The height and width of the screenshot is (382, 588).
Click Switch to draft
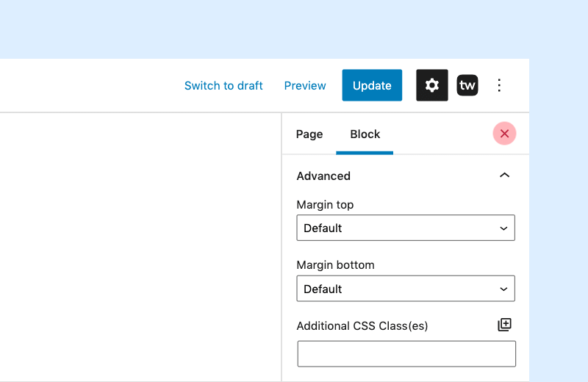pos(223,85)
